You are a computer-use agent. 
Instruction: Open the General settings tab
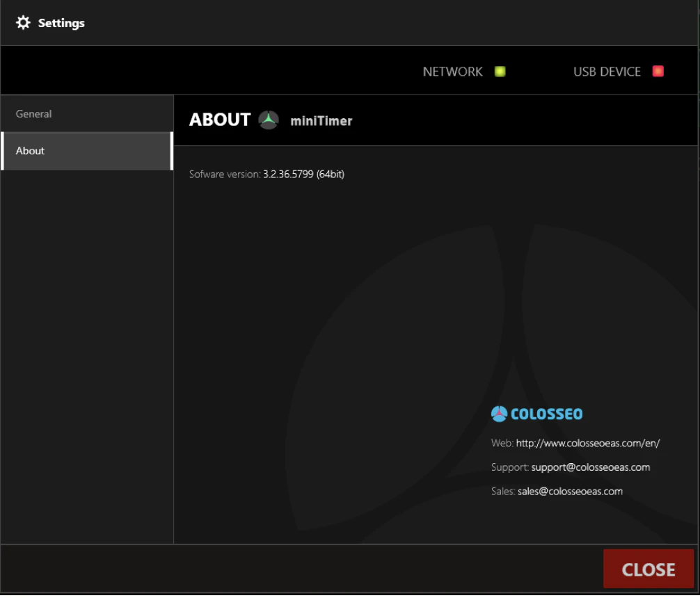coord(87,114)
